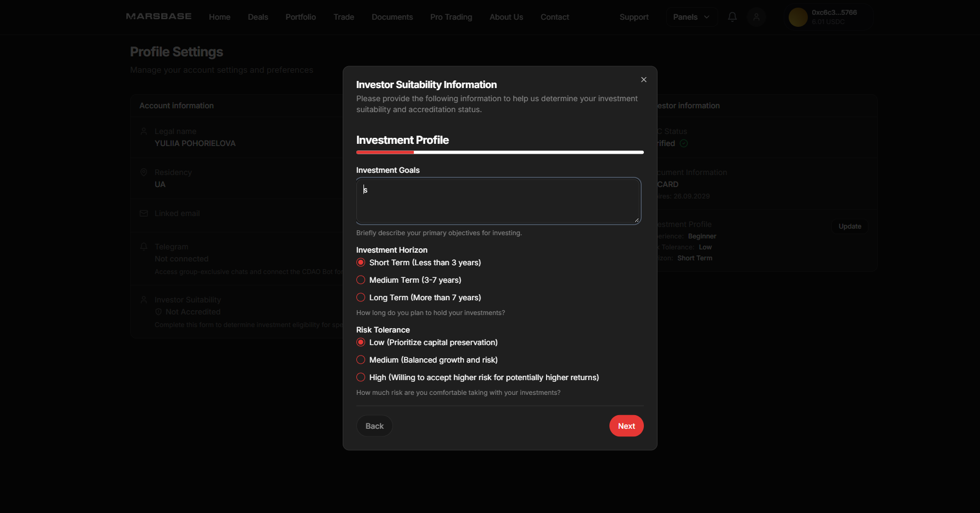
Task: Click the shield icon beside Not Accredited
Action: pyautogui.click(x=157, y=312)
